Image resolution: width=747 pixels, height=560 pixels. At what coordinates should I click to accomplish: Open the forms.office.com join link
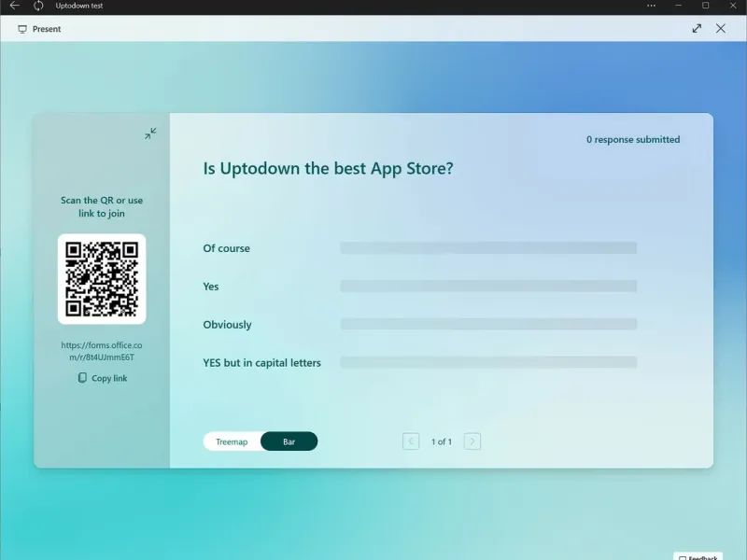click(102, 351)
